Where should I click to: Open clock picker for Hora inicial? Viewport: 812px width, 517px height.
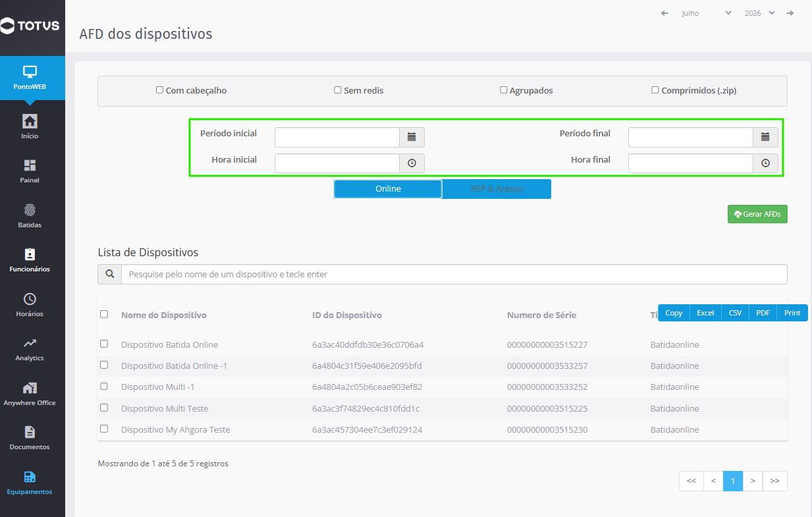pos(412,163)
